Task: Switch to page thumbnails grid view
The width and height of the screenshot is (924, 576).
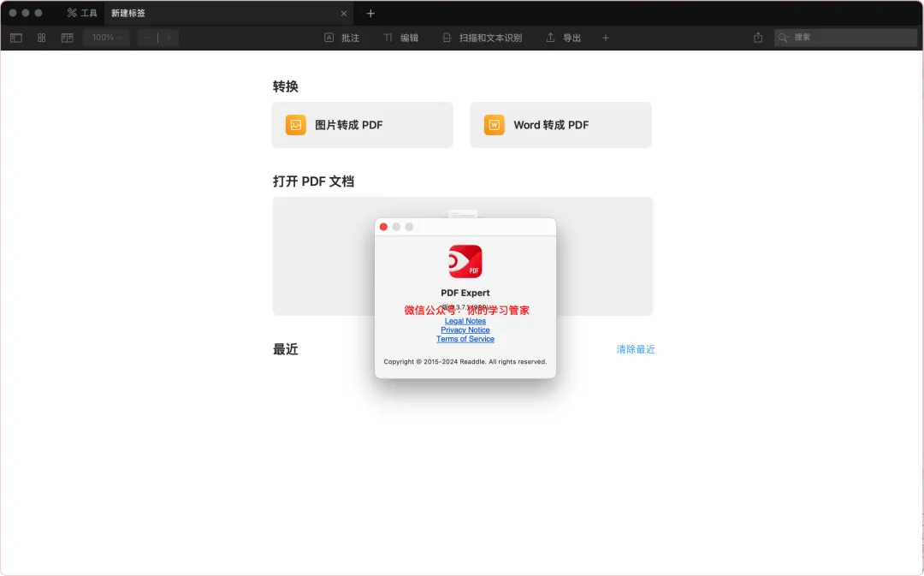Action: click(x=41, y=38)
